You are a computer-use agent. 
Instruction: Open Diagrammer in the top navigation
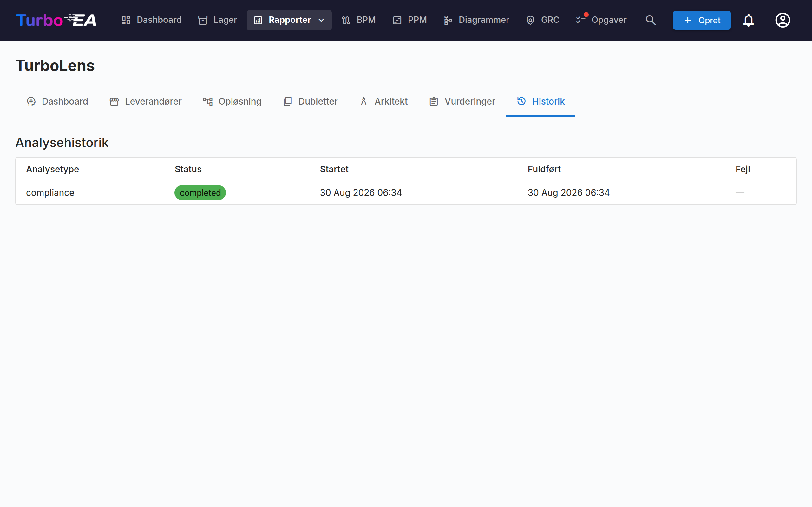[x=476, y=20]
